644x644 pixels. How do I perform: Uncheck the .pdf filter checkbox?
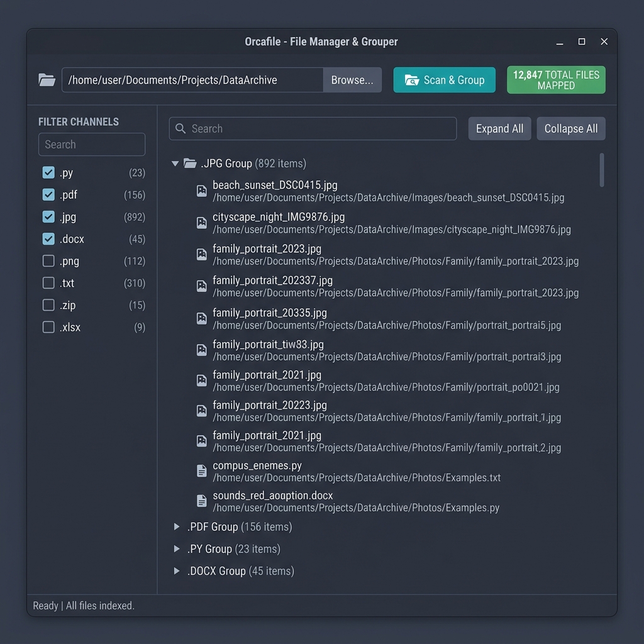pyautogui.click(x=48, y=195)
